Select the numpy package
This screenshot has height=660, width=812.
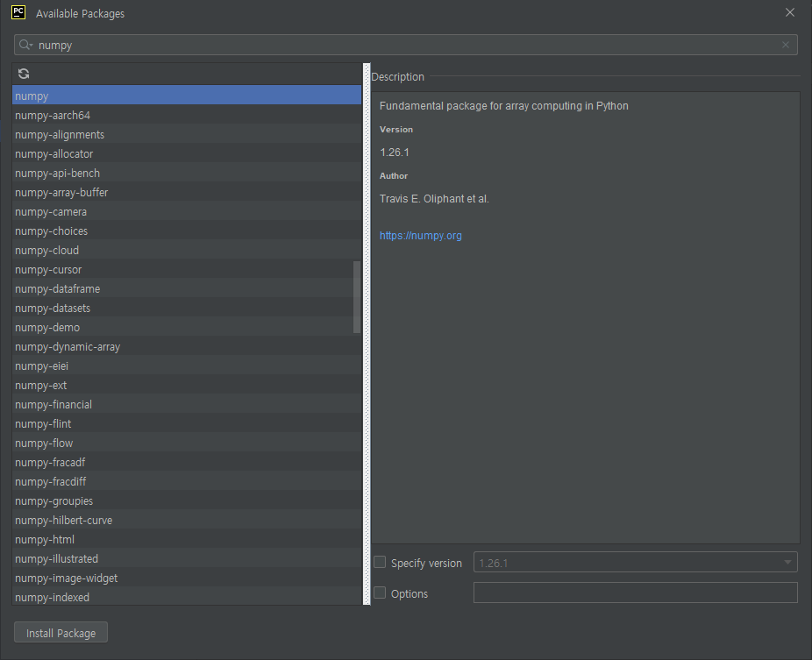click(x=187, y=96)
